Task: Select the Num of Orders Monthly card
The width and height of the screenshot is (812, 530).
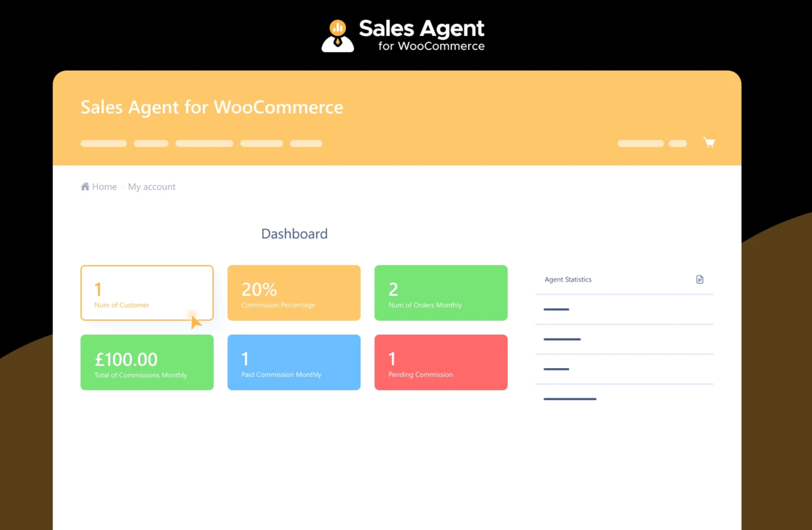Action: point(441,293)
